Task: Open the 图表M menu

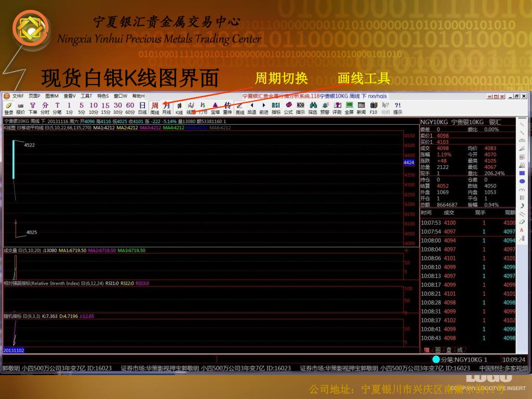Action: pos(52,96)
